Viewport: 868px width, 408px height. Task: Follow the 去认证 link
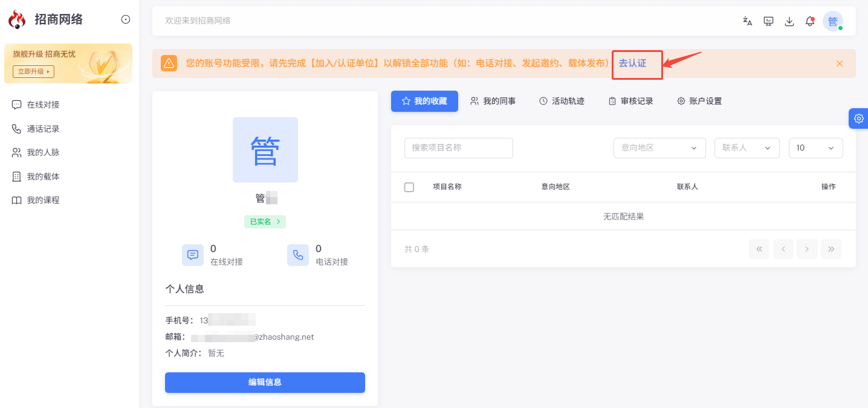coord(632,63)
